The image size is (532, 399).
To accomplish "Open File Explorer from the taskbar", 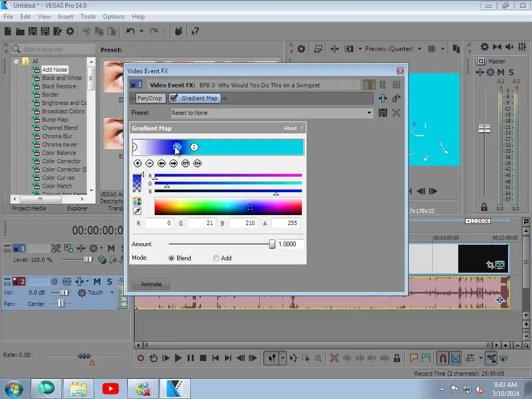I will point(78,389).
